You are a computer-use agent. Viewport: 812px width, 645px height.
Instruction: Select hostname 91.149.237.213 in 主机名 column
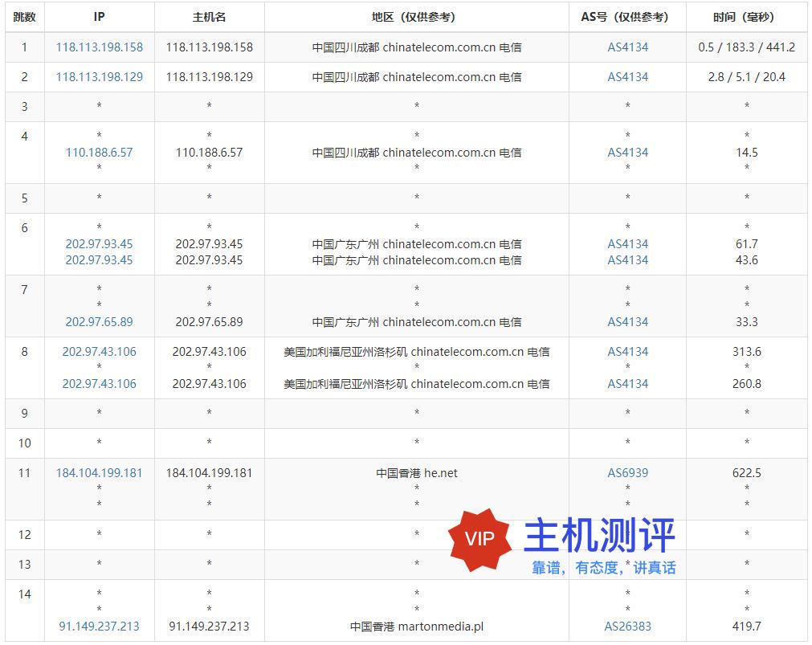point(209,627)
